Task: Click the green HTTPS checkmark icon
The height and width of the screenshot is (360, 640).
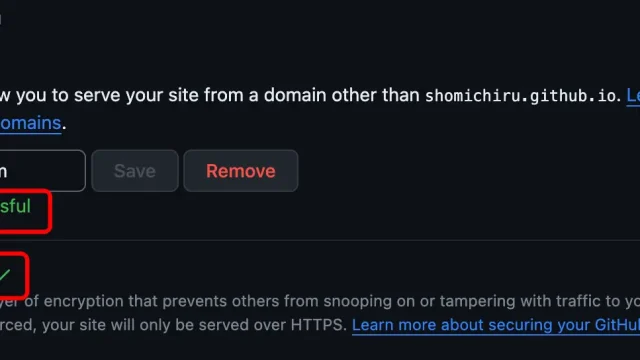Action: click(4, 275)
